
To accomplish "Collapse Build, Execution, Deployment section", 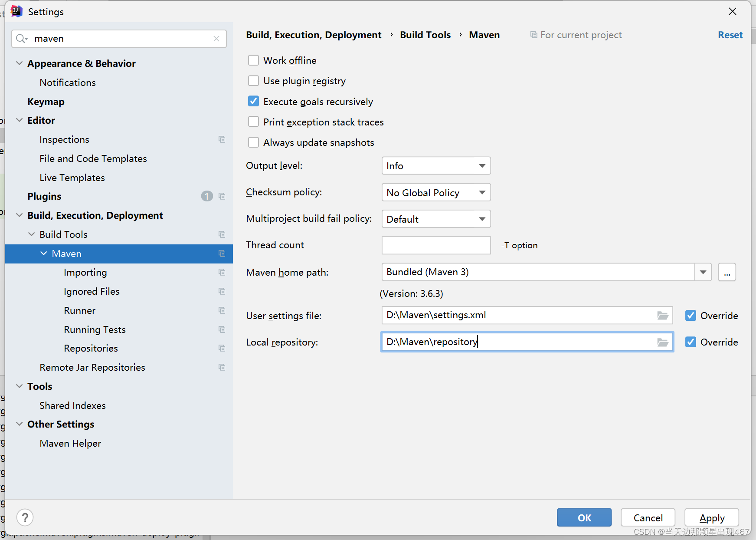I will pyautogui.click(x=19, y=215).
